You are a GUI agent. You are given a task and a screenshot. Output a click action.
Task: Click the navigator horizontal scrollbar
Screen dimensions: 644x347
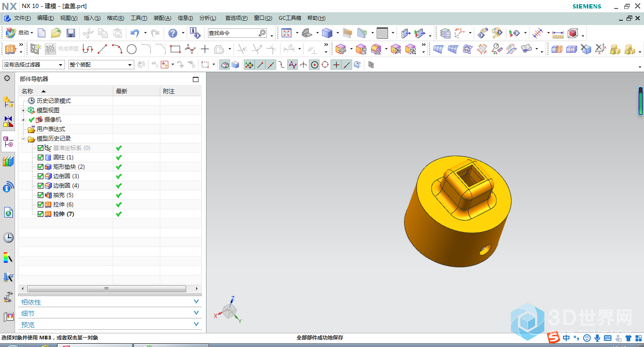pyautogui.click(x=107, y=289)
